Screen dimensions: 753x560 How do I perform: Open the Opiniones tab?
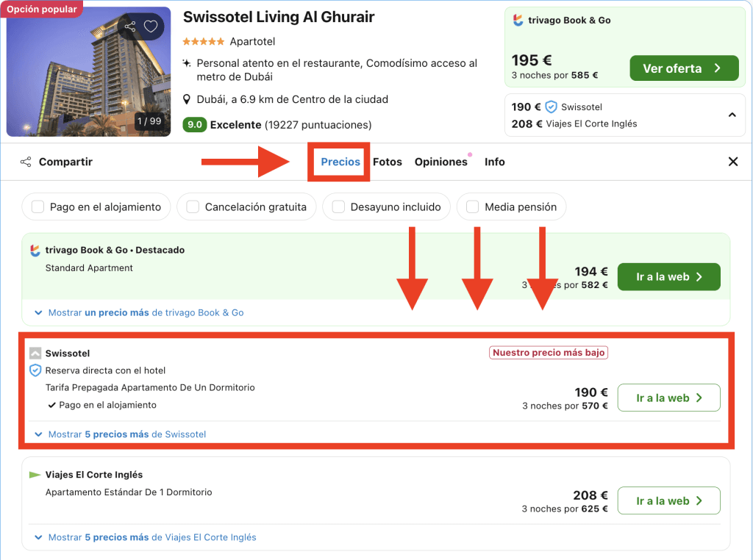440,162
